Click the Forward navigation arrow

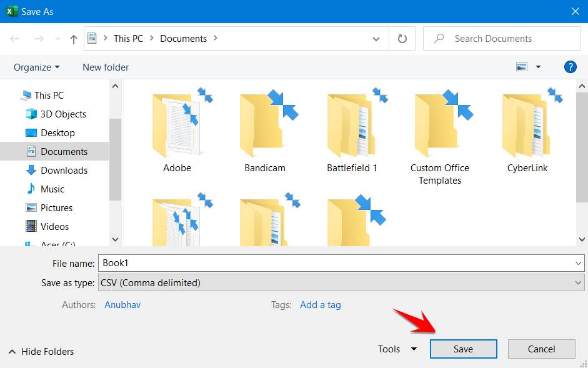39,38
